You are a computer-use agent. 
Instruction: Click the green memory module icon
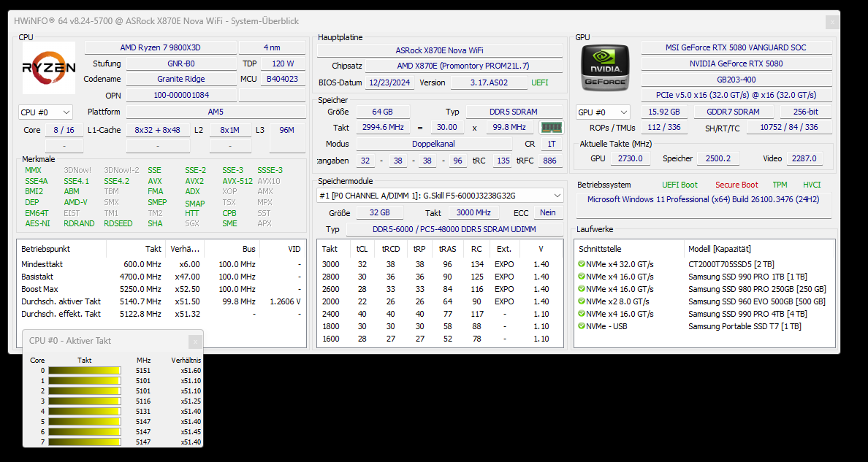pos(552,127)
